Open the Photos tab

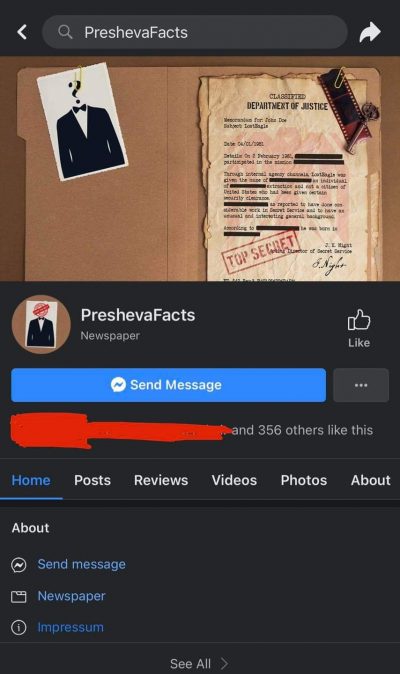304,480
